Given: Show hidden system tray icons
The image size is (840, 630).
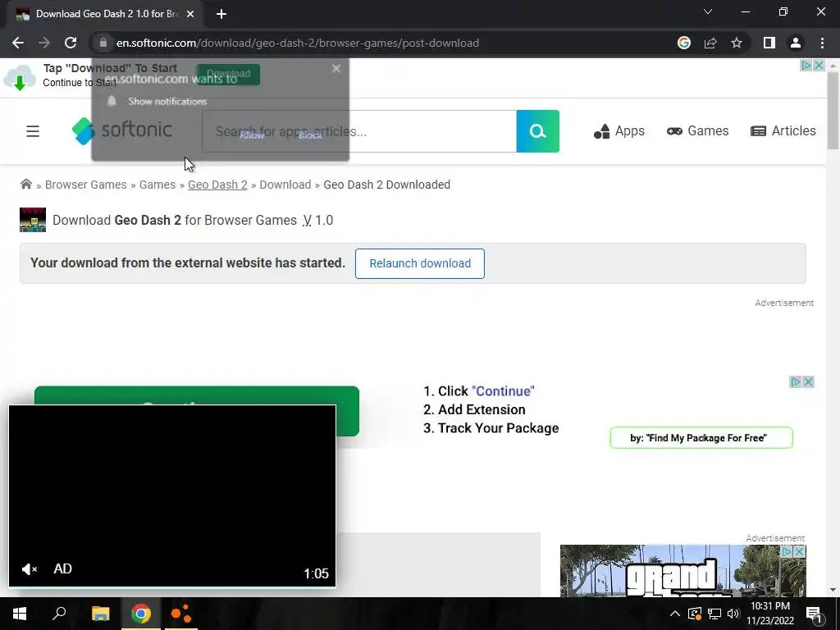Looking at the screenshot, I should 675,614.
